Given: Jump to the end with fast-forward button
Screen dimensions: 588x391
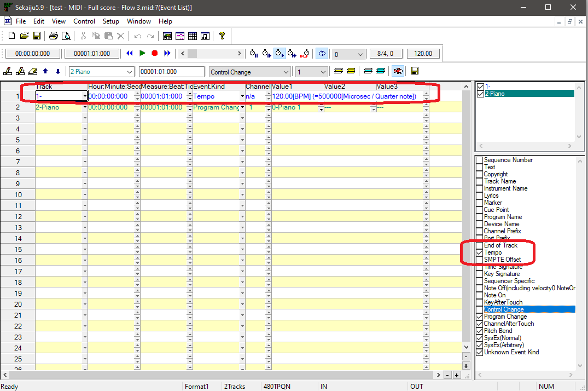Looking at the screenshot, I should tap(167, 53).
